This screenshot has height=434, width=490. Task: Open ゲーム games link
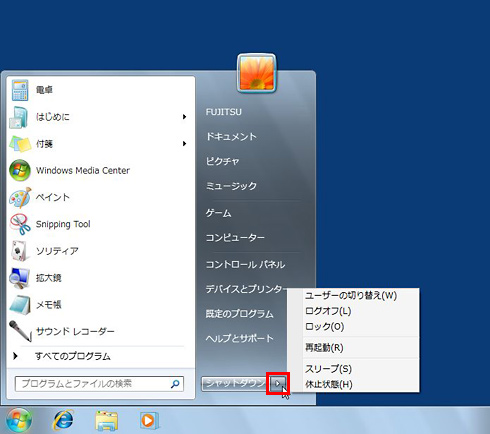[x=218, y=213]
